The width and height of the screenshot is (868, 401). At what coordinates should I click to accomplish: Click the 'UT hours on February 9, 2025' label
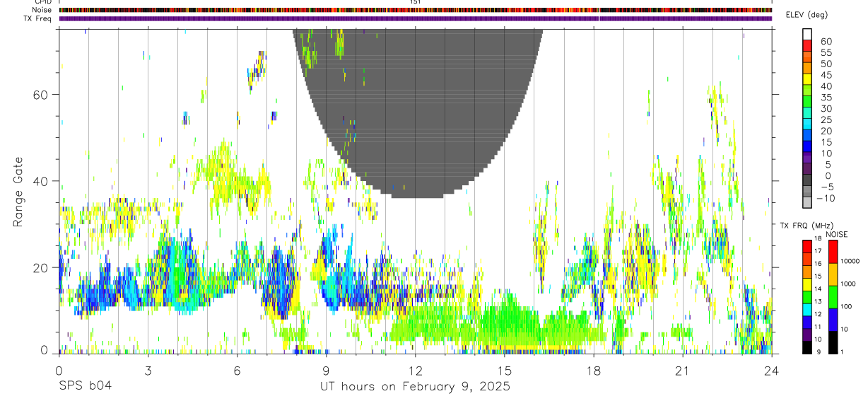pos(416,387)
